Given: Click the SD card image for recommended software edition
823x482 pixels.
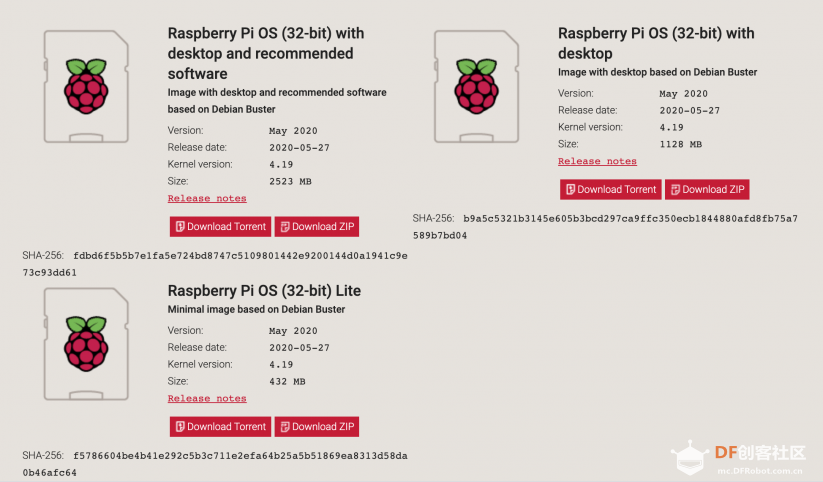Looking at the screenshot, I should pos(86,87).
